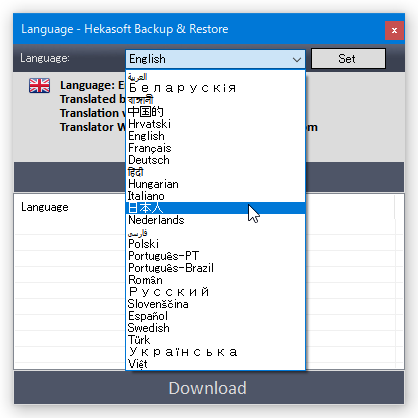
Task: Select Русский in the dropdown list
Action: [x=215, y=292]
